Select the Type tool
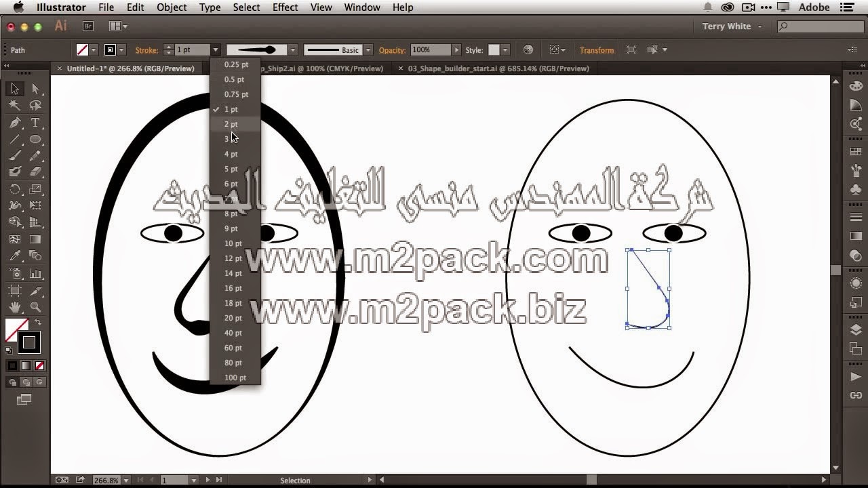Screen dimensions: 868x488 click(35, 123)
